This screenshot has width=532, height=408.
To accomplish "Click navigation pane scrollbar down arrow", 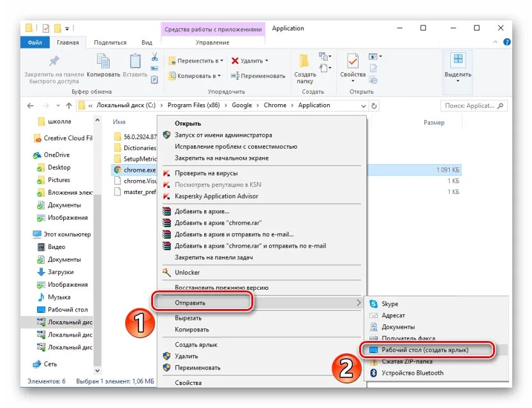I will click(x=98, y=370).
